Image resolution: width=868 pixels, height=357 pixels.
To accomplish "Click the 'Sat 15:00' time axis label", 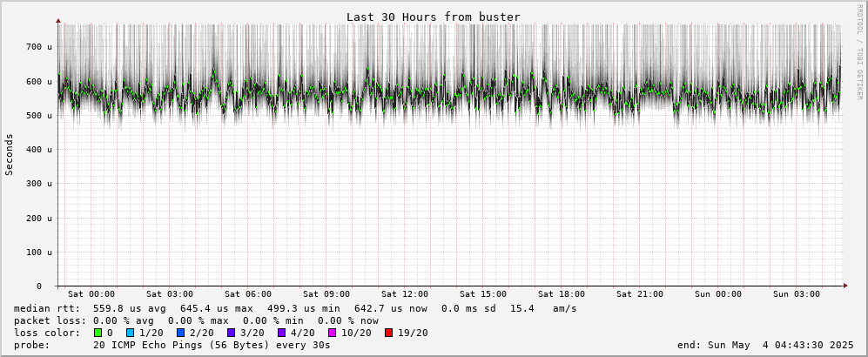I will [x=483, y=294].
